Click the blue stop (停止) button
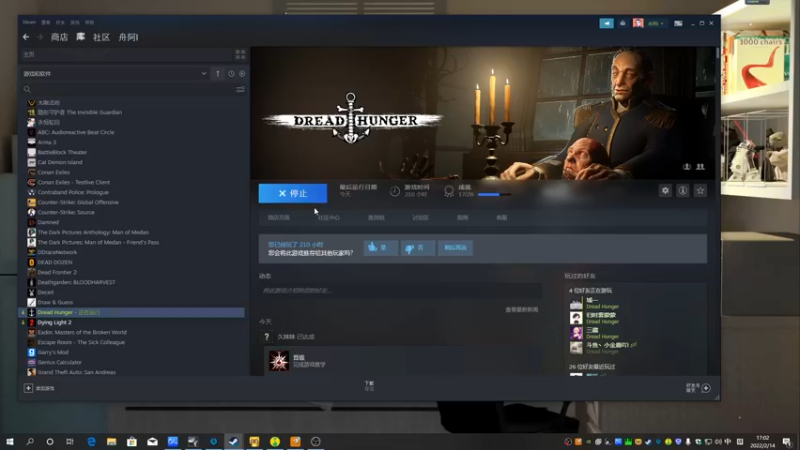Image resolution: width=800 pixels, height=450 pixels. pyautogui.click(x=293, y=193)
